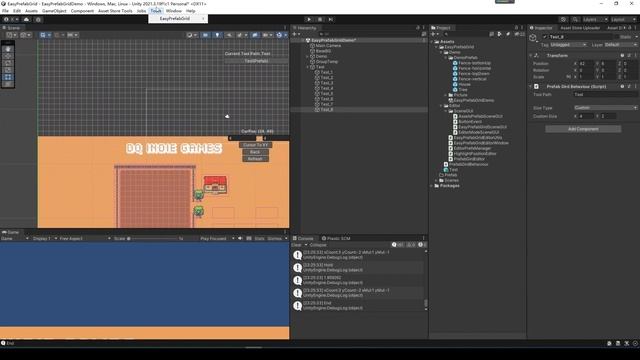Open the Window menu

(x=173, y=11)
